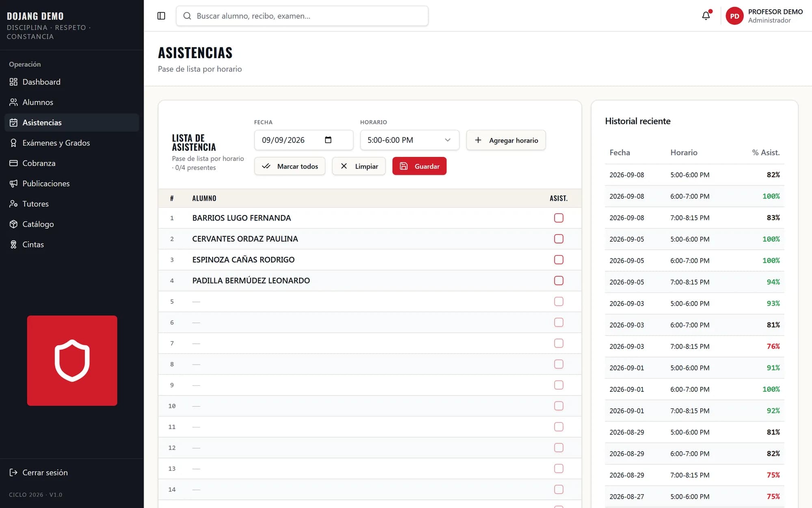Click the red shield logo
The image size is (812, 508).
[x=72, y=360]
